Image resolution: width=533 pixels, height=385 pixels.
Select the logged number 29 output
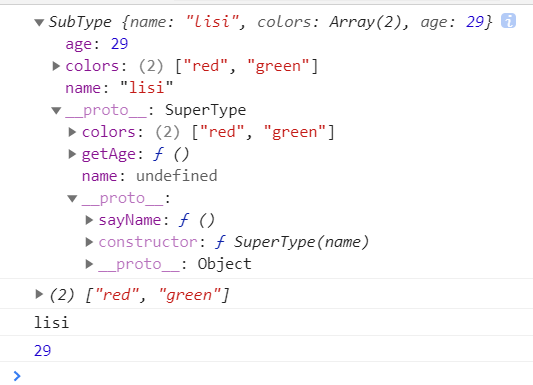tap(42, 350)
